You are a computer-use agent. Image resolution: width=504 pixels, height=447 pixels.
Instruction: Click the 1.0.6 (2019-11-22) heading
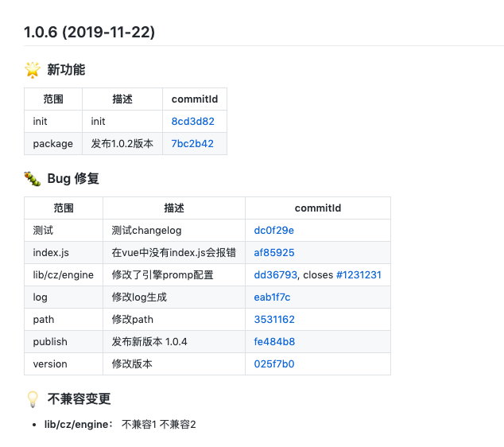pyautogui.click(x=89, y=32)
